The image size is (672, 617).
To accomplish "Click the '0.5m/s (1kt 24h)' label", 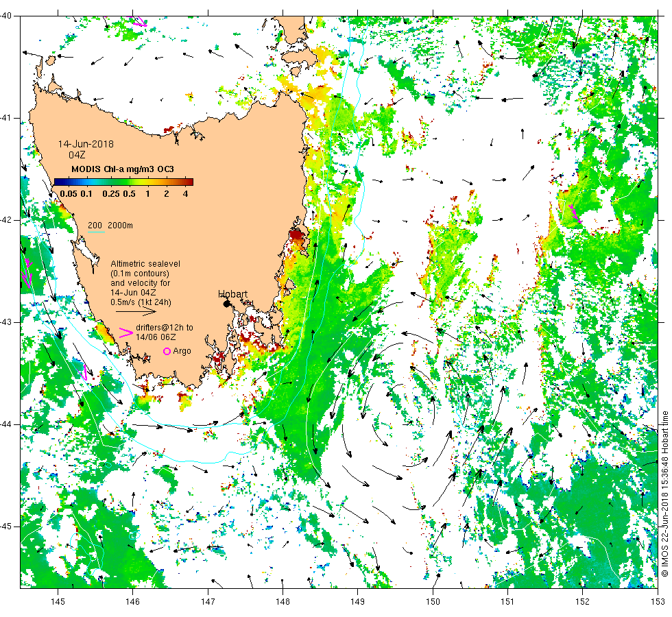I will click(141, 302).
